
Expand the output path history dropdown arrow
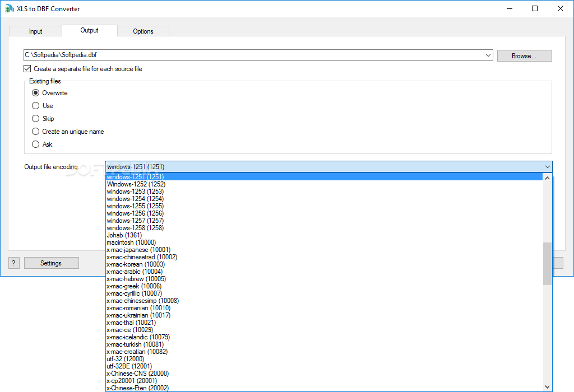[488, 55]
